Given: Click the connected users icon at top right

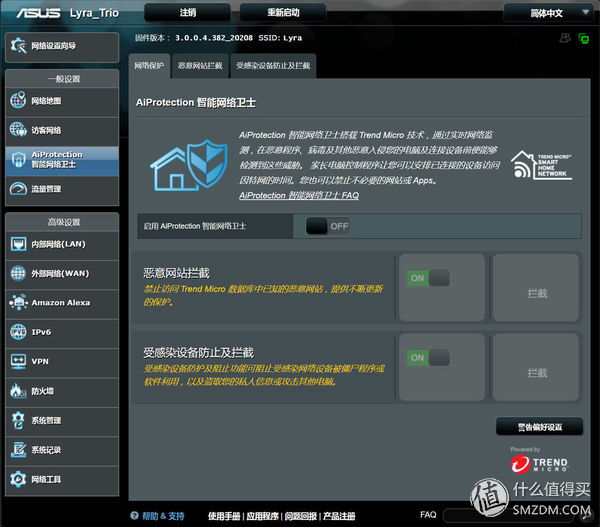Looking at the screenshot, I should tap(565, 38).
